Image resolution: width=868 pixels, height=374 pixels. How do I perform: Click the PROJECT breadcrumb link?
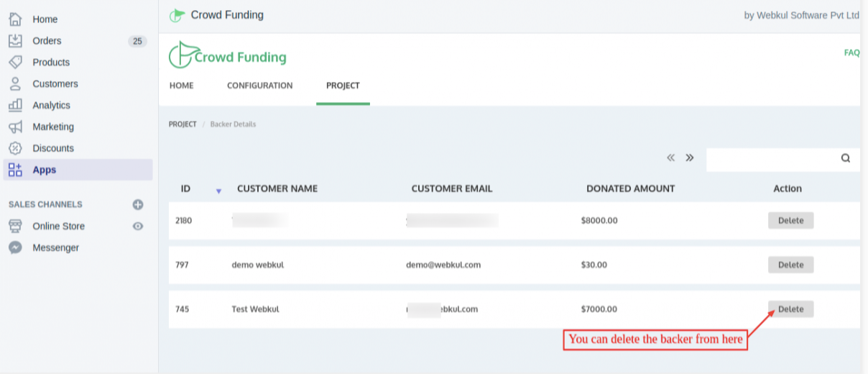coord(183,124)
